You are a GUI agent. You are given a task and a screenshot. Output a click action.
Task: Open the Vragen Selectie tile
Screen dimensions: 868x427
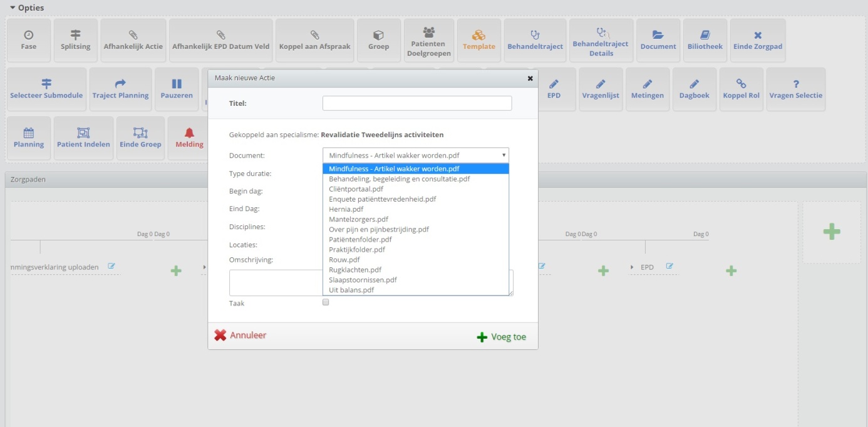[796, 90]
